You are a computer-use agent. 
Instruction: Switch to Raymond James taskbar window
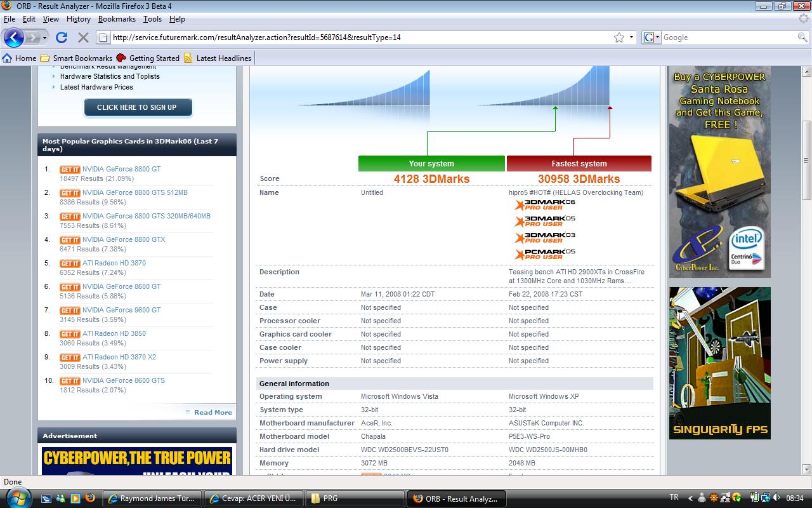point(152,498)
